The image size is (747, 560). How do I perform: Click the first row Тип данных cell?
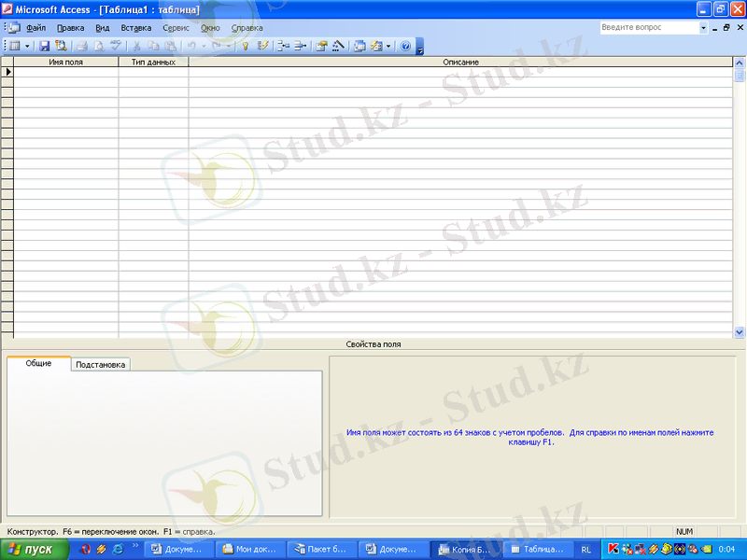(x=153, y=72)
